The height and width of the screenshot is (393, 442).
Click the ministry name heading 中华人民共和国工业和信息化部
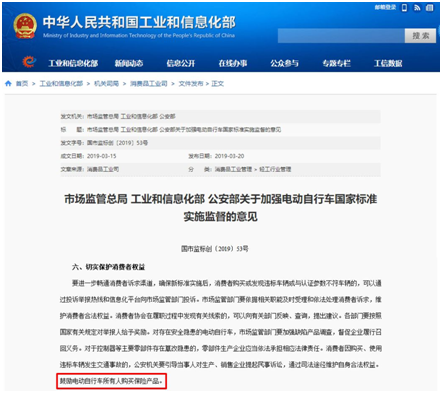139,22
